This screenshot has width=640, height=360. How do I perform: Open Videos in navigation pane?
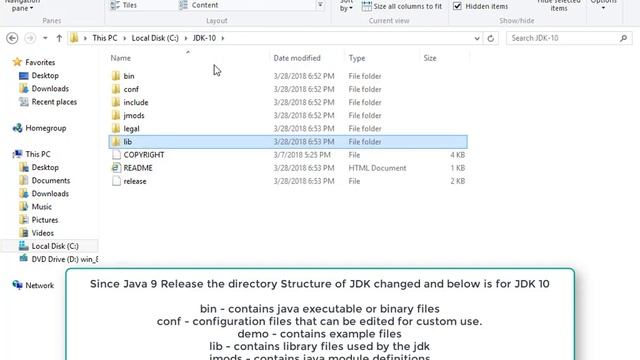coord(42,233)
